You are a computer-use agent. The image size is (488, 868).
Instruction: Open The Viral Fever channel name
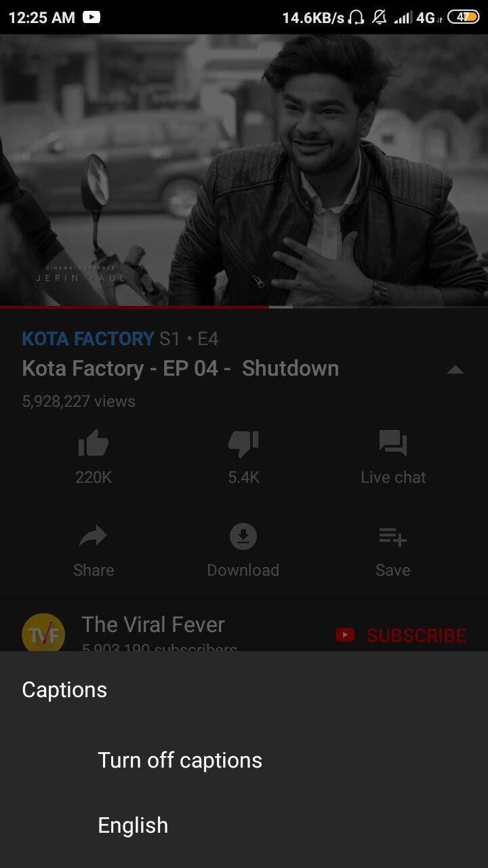(153, 625)
